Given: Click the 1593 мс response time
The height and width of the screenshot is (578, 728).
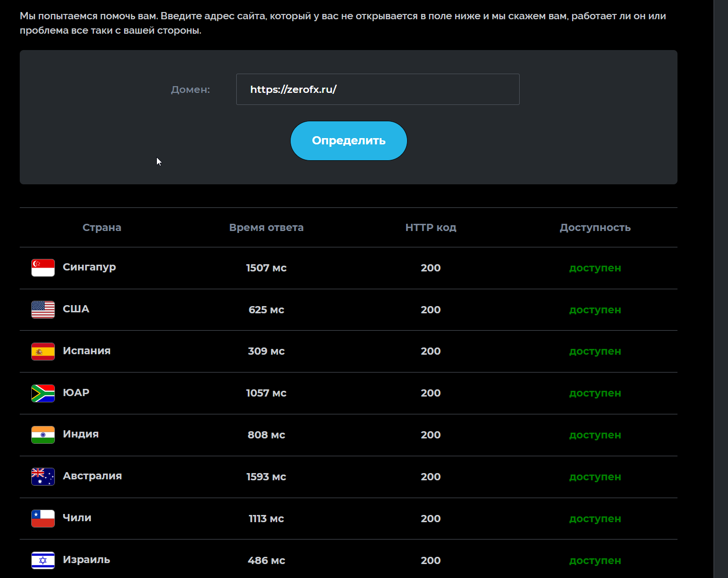Looking at the screenshot, I should click(x=267, y=477).
